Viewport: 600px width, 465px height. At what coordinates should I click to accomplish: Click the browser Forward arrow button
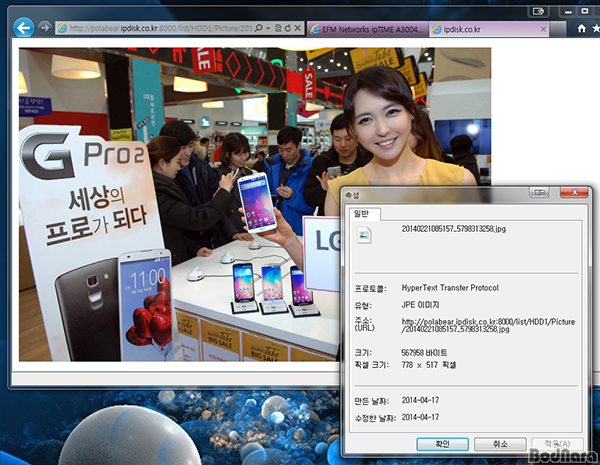[x=45, y=28]
